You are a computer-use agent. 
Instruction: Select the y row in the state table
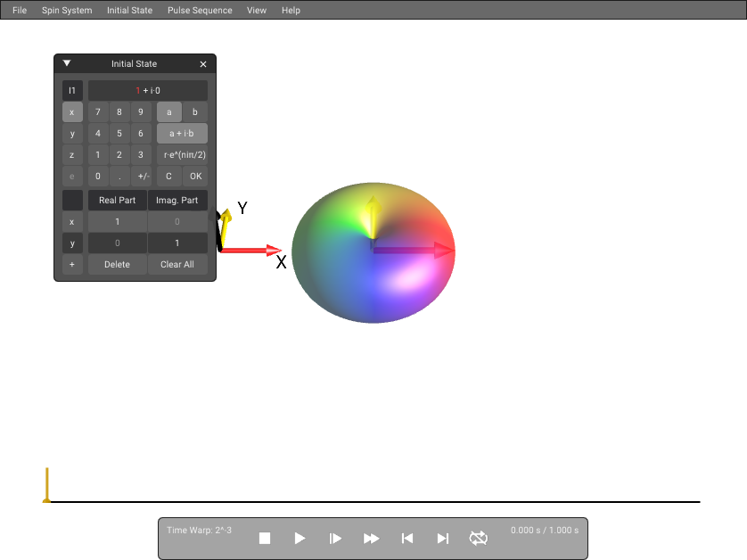click(72, 243)
